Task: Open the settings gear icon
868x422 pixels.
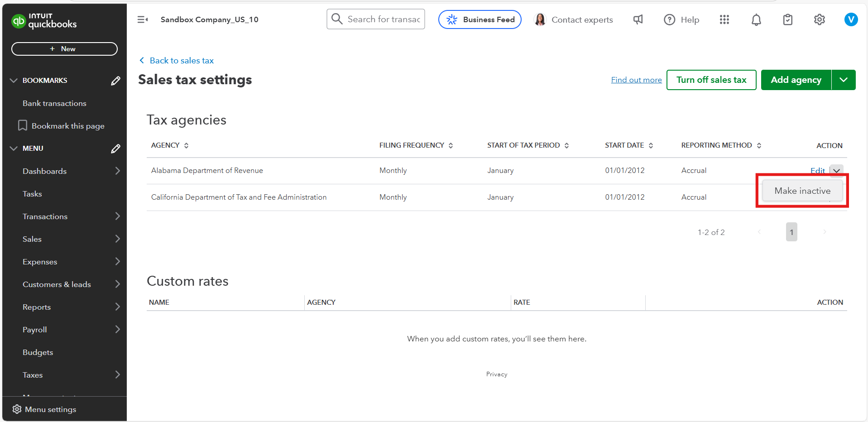Action: pyautogui.click(x=820, y=19)
